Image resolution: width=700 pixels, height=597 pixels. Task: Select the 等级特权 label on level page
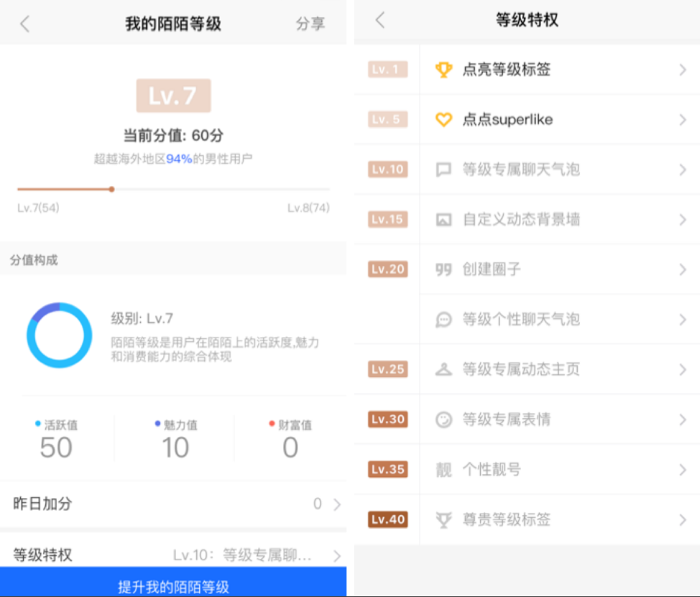pos(42,555)
